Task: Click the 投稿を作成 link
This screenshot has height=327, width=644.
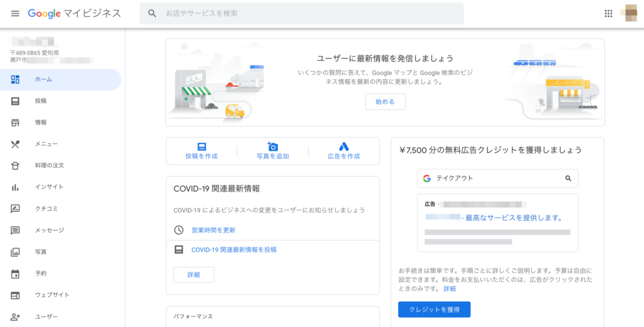Action: [x=202, y=156]
